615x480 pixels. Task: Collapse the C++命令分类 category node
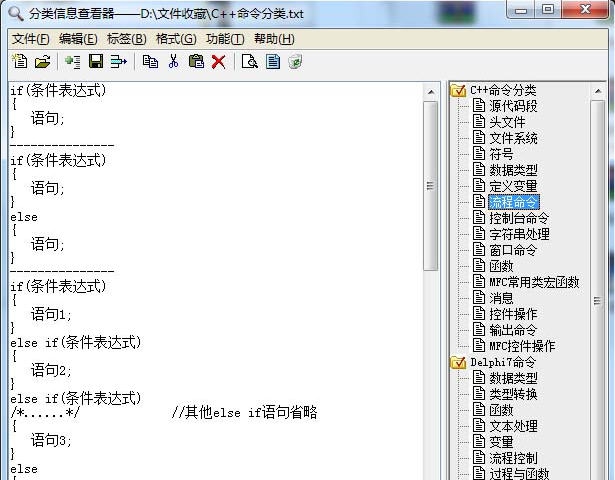click(458, 90)
